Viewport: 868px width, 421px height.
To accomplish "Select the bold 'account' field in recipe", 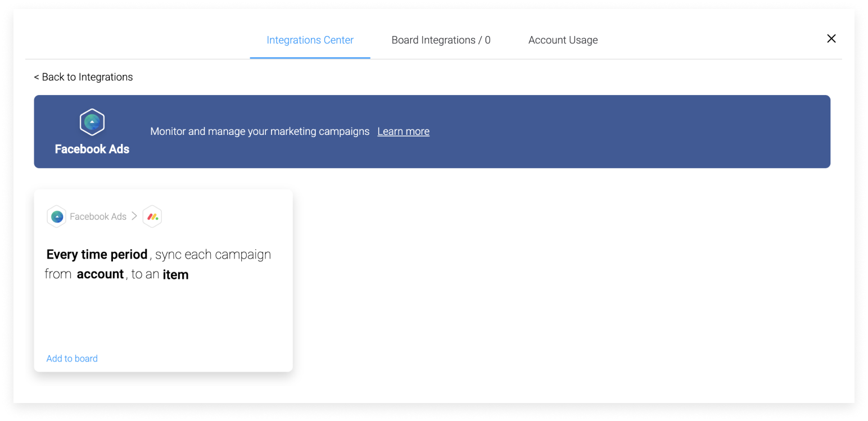I will tap(100, 274).
